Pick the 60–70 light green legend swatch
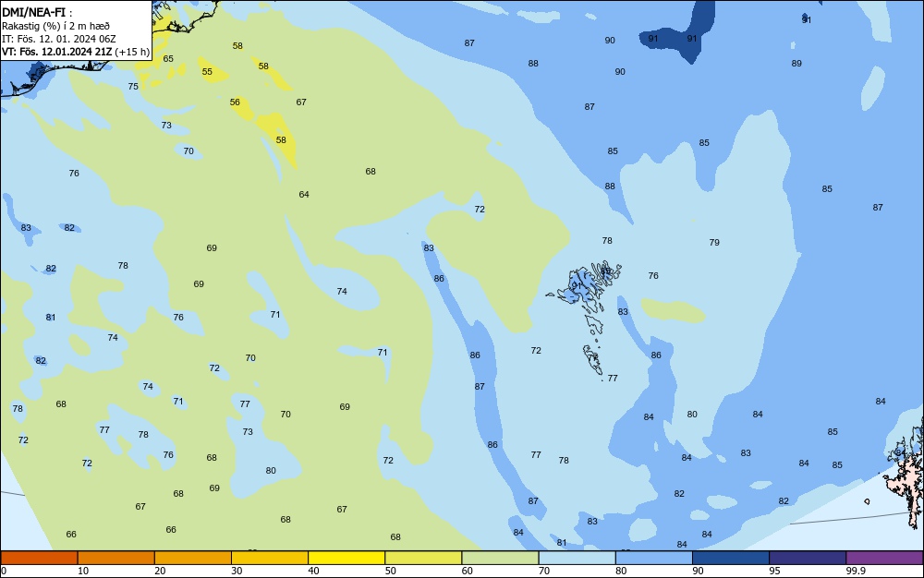Image resolution: width=924 pixels, height=578 pixels. tap(500, 558)
